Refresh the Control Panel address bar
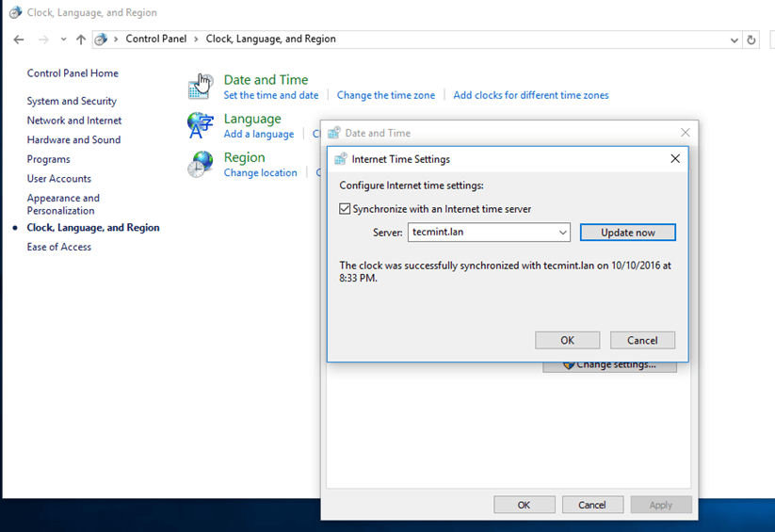This screenshot has height=532, width=775. tap(751, 40)
